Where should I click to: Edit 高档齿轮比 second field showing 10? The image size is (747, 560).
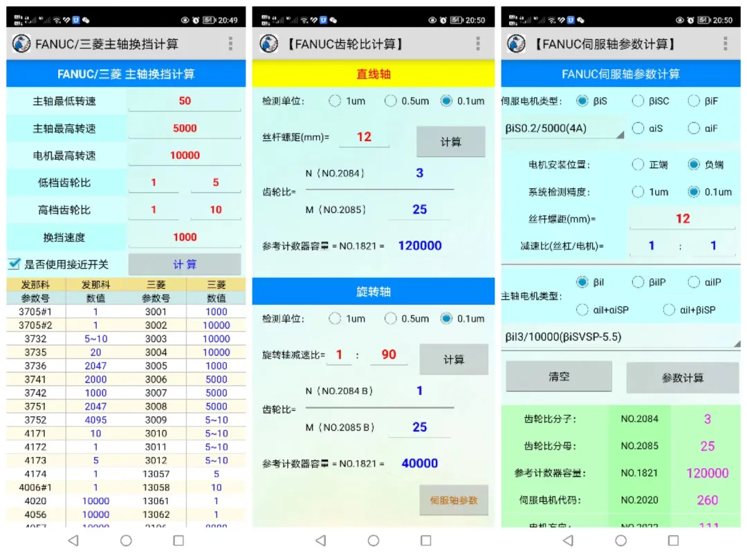click(215, 209)
